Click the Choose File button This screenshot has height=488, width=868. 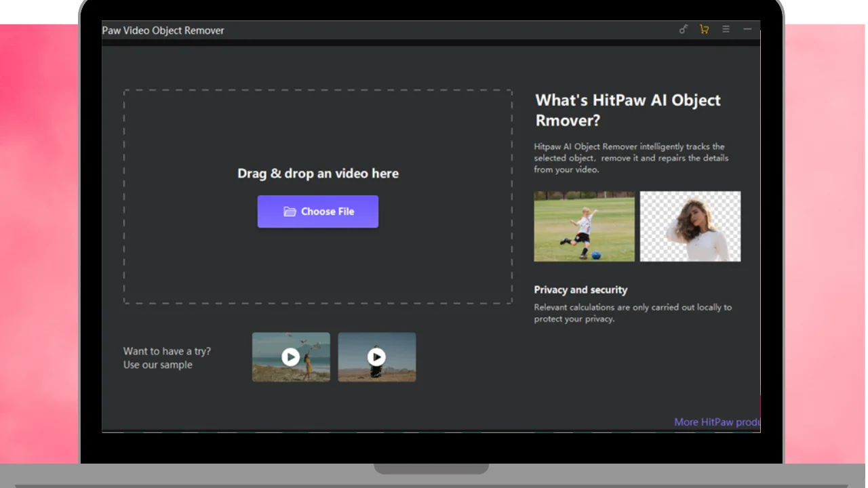pos(318,211)
